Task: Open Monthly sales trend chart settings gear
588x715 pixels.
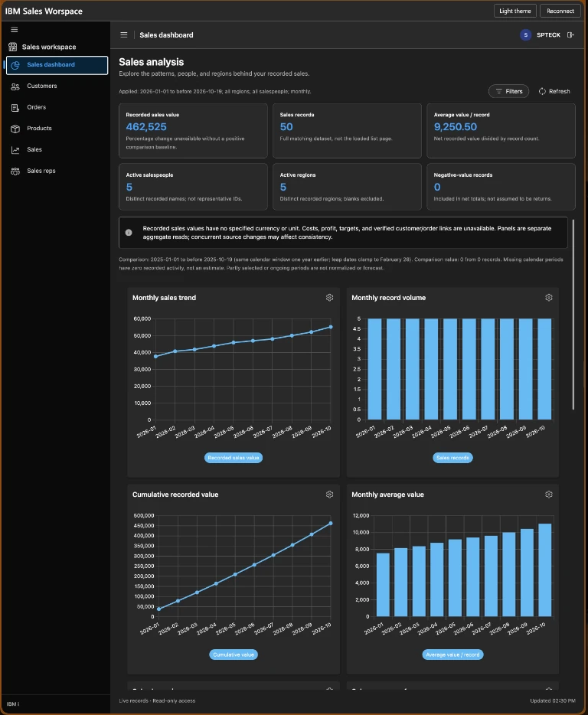Action: coord(329,298)
